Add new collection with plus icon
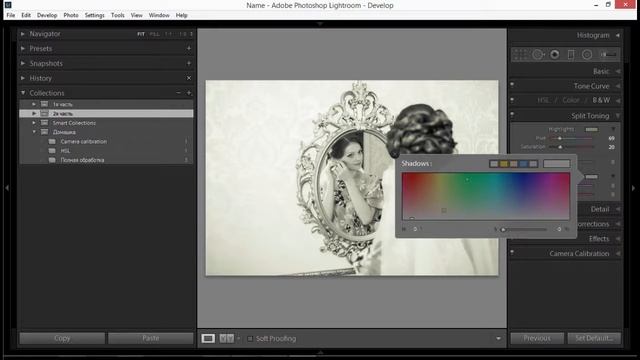Screen dimensions: 640x360 (x=189, y=93)
